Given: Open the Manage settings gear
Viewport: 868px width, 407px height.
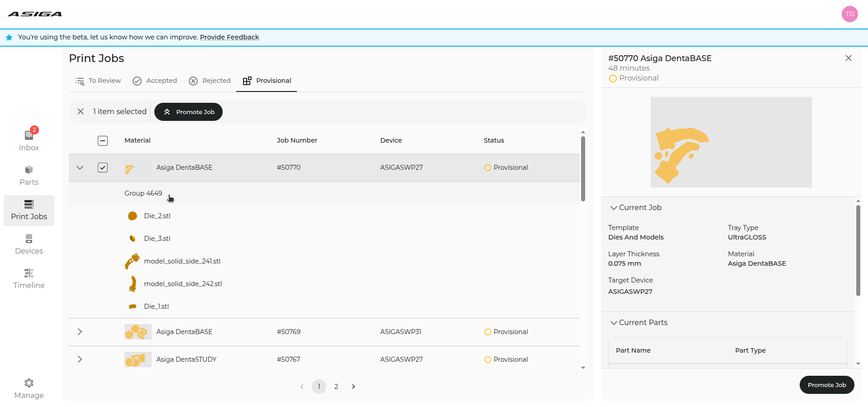Looking at the screenshot, I should [x=29, y=383].
